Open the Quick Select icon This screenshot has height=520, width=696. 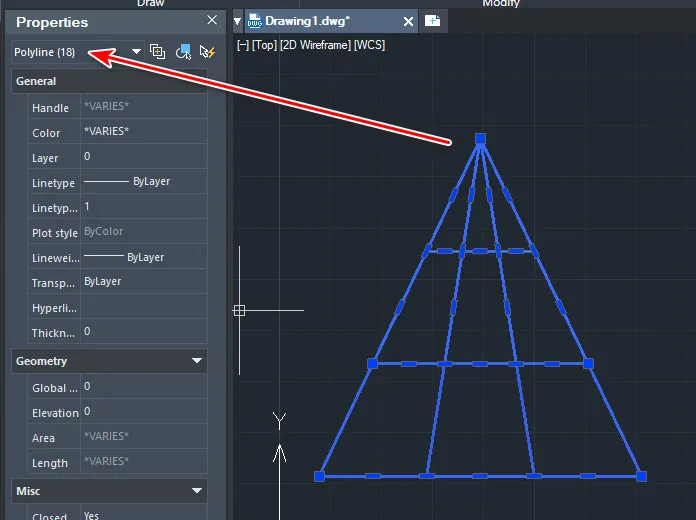coord(207,52)
